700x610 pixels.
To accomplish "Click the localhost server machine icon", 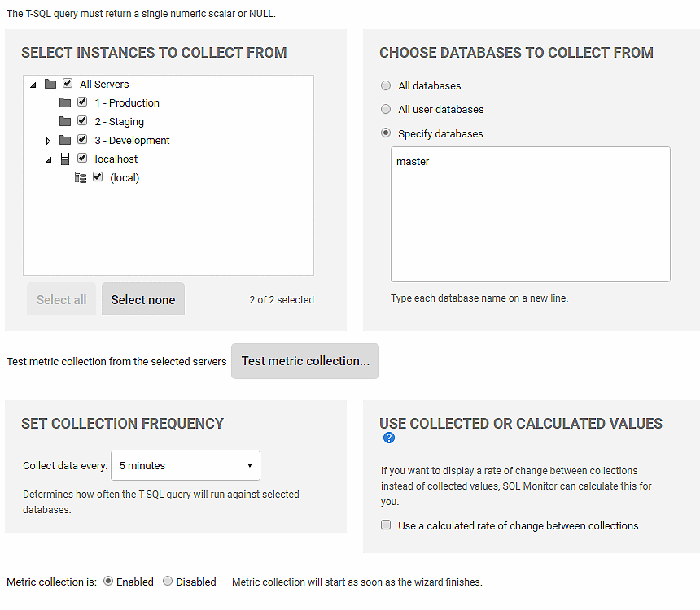I will click(x=65, y=159).
